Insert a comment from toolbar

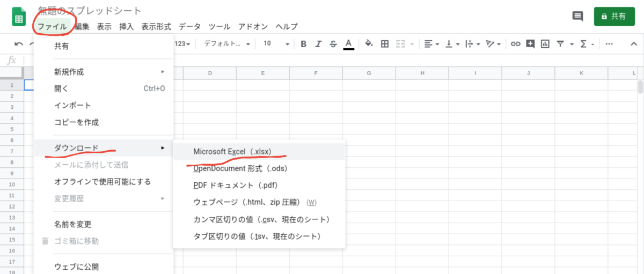click(531, 44)
